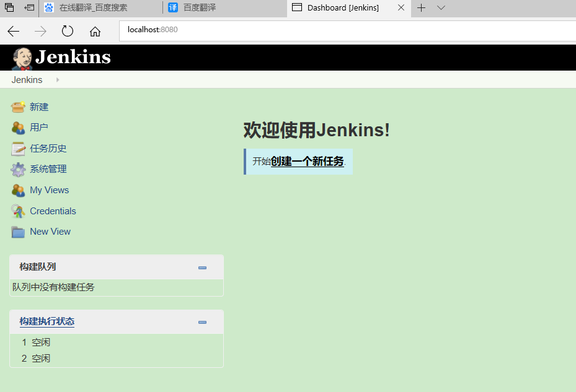Viewport: 576px width, 392px height.
Task: Click the browser forward arrow
Action: coord(40,31)
